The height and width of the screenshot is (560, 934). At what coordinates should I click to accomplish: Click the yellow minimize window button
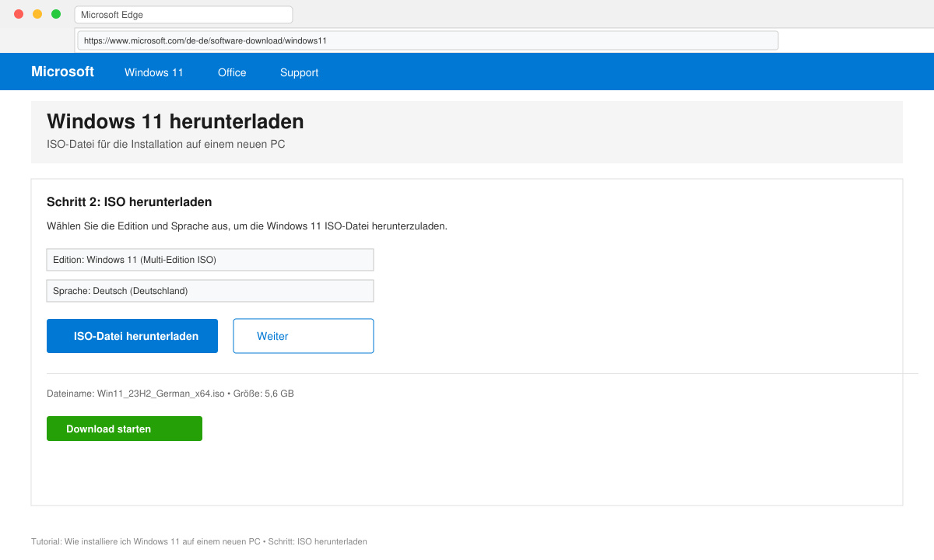coord(37,14)
